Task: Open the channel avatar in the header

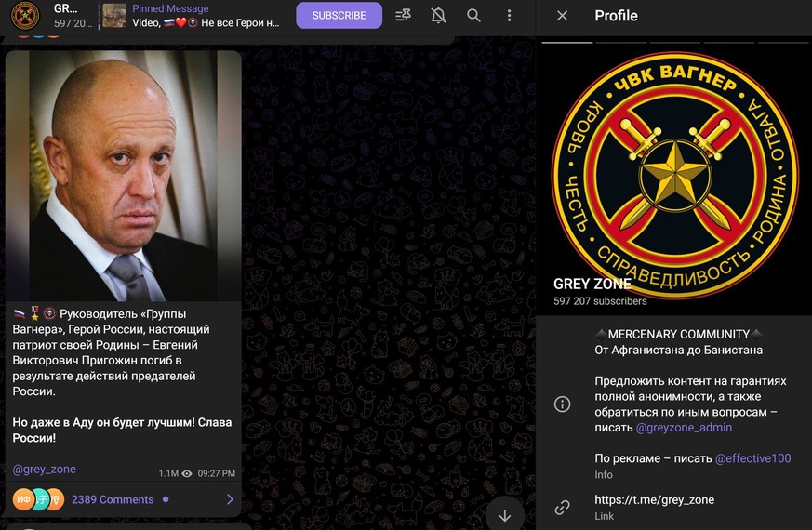Action: (25, 16)
